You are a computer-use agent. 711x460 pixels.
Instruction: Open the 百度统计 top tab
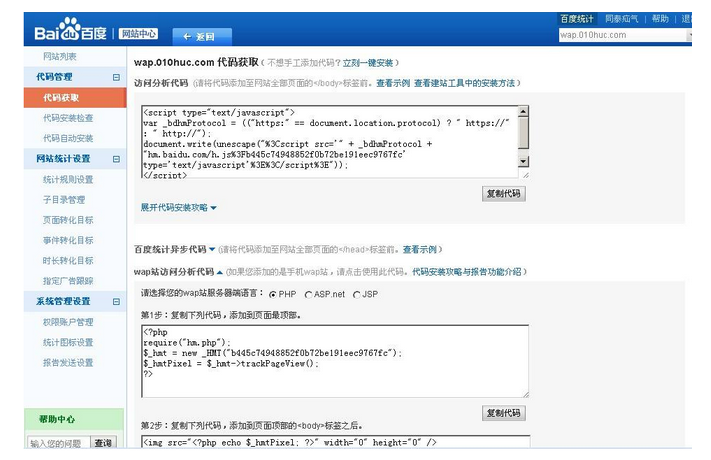tap(576, 19)
